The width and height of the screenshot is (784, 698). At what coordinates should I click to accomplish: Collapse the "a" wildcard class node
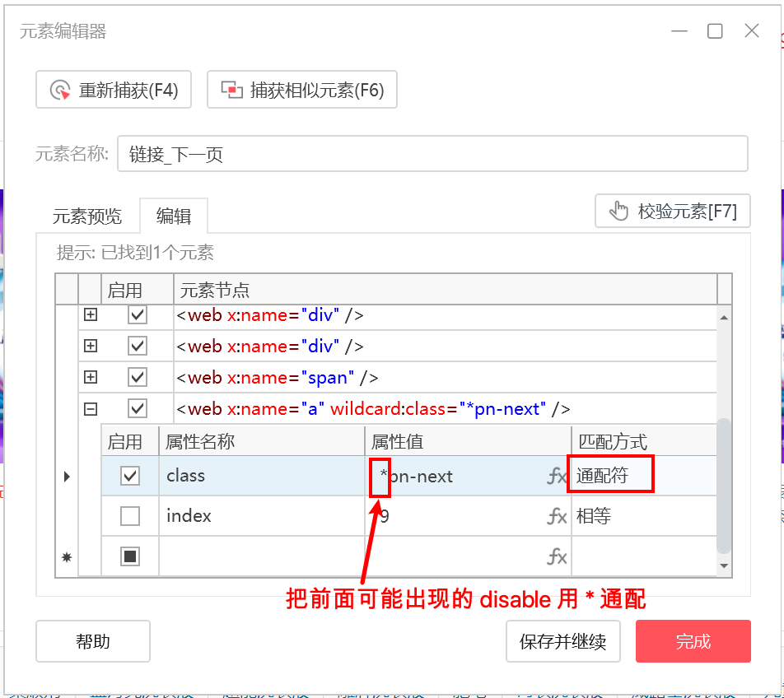point(91,409)
